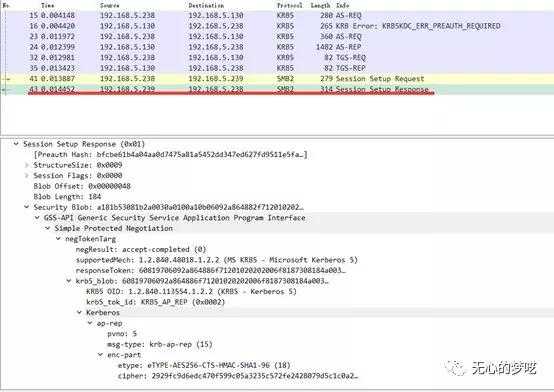Image resolution: width=554 pixels, height=392 pixels.
Task: Select packet 15 AS-REQ row
Action: tap(277, 15)
